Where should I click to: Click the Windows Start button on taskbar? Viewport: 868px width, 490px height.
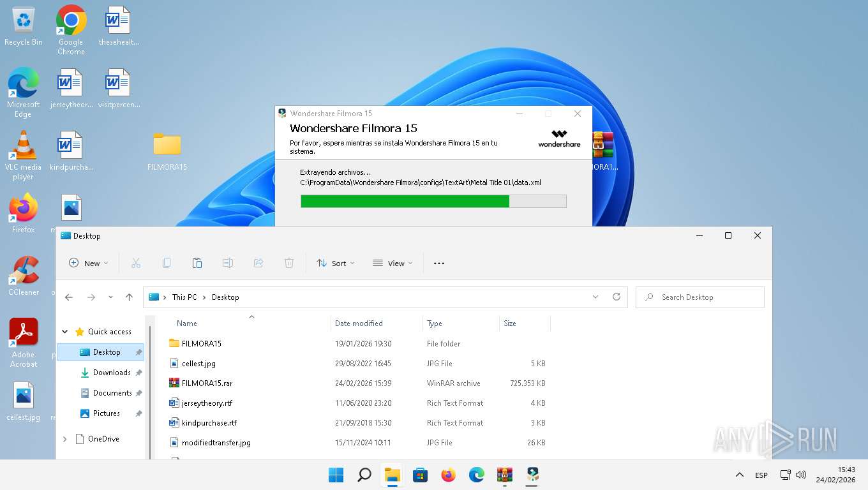(x=336, y=475)
